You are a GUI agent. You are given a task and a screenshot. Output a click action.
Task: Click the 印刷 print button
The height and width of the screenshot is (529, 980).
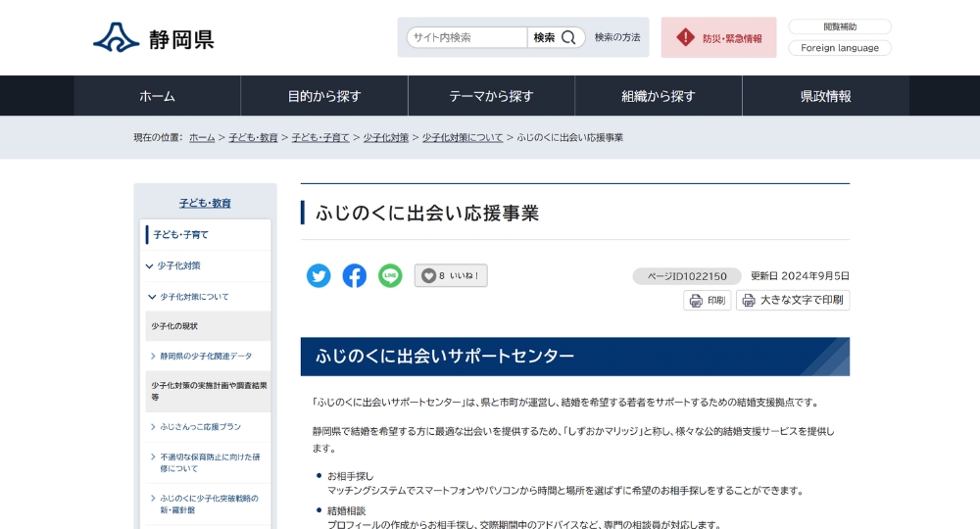[x=707, y=301]
